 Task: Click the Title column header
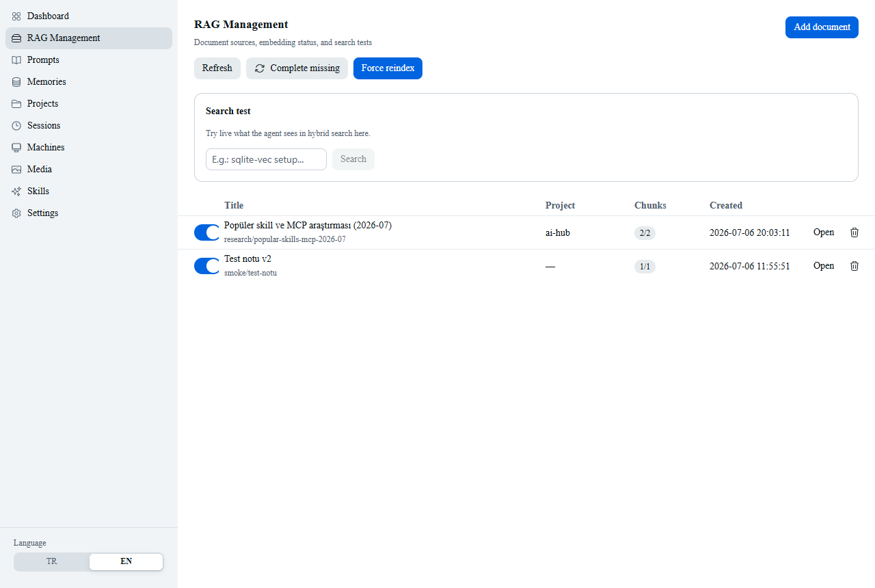click(x=234, y=205)
